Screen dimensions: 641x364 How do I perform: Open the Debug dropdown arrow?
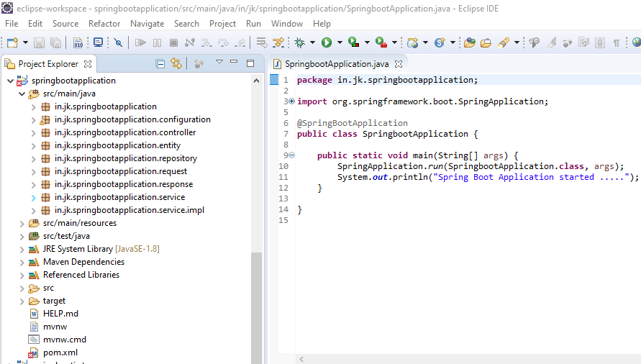coord(313,42)
